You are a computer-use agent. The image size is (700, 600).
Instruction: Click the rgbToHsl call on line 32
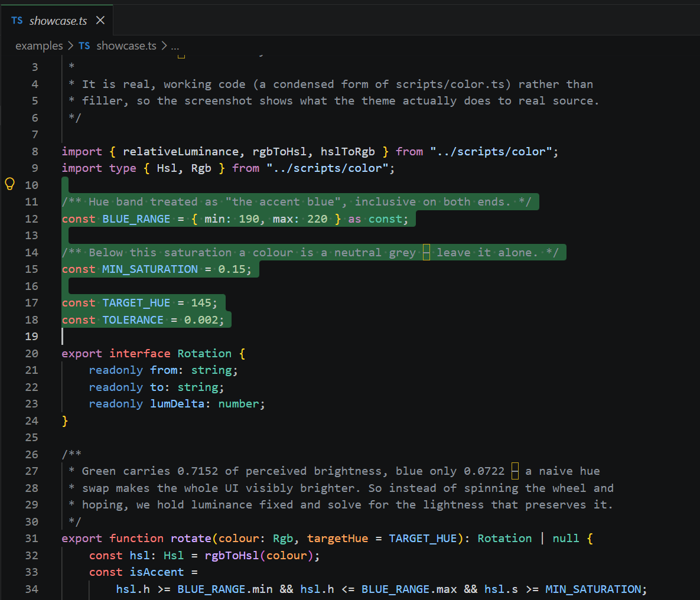click(x=232, y=556)
